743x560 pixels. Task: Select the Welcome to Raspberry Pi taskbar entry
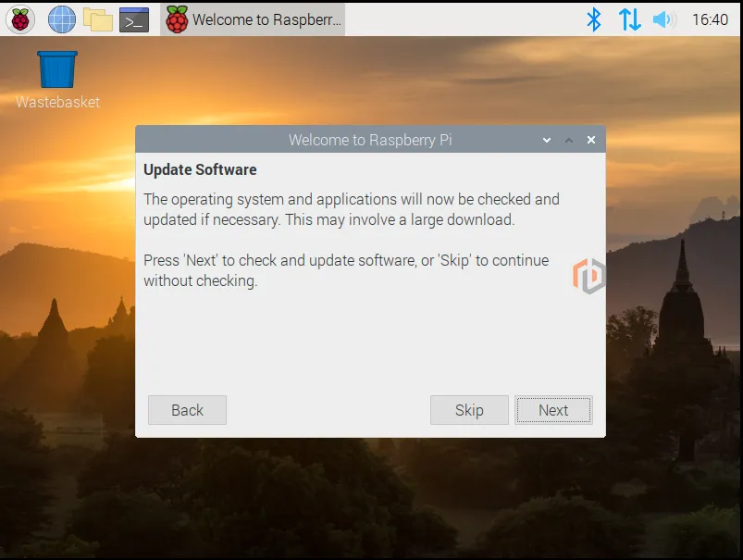253,19
